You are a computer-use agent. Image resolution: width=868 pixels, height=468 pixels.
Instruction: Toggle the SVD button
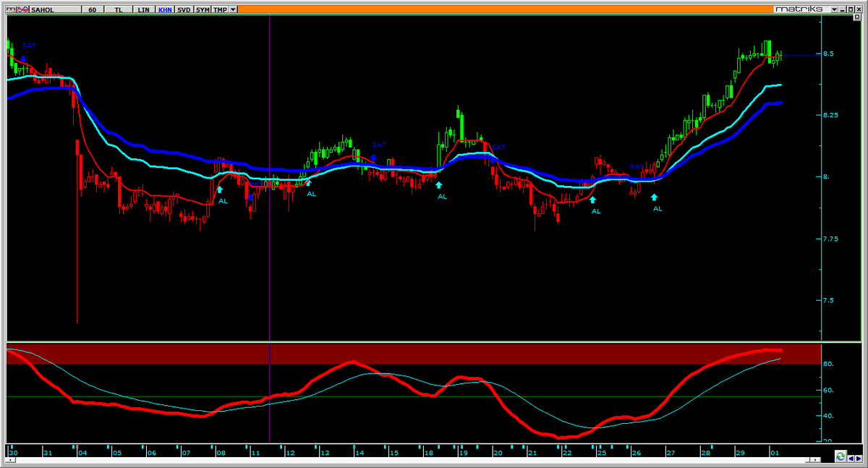click(x=184, y=9)
